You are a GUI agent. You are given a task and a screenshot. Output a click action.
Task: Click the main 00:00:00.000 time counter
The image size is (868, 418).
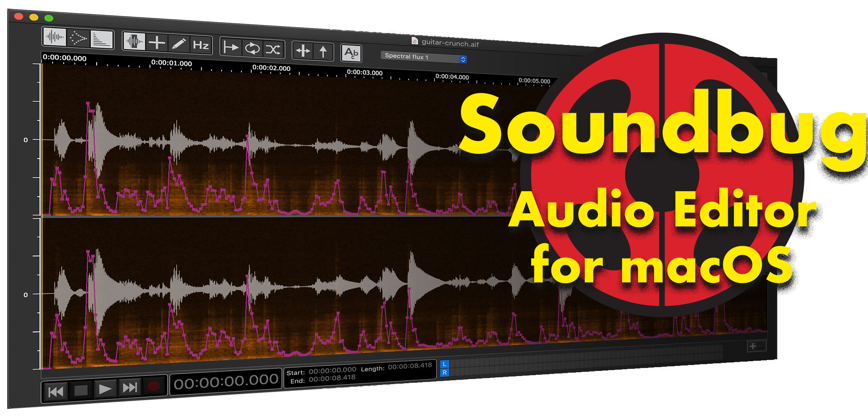(x=225, y=382)
